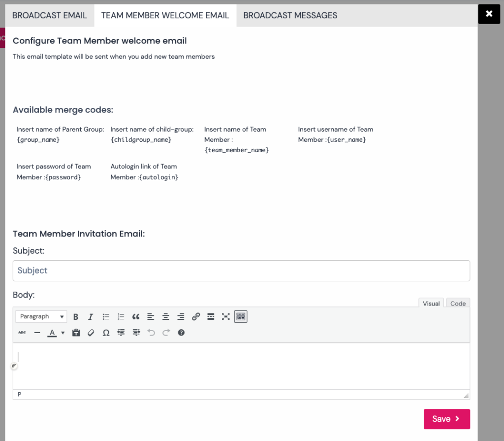Apply text color with A button

coord(52,333)
